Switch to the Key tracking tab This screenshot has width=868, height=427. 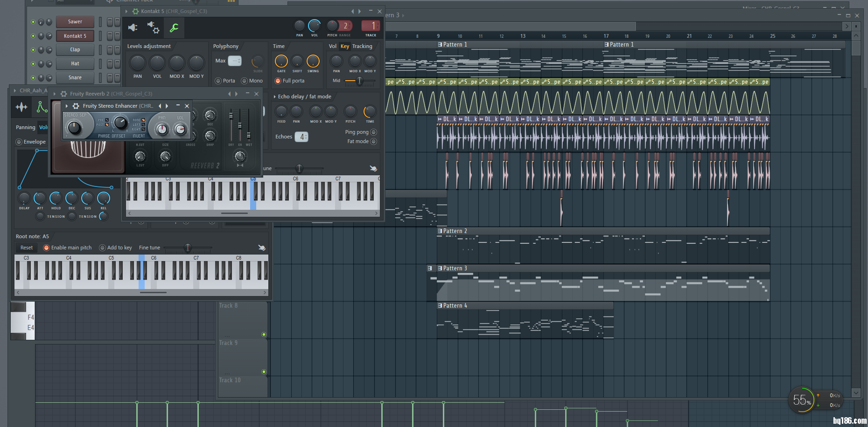tap(345, 46)
